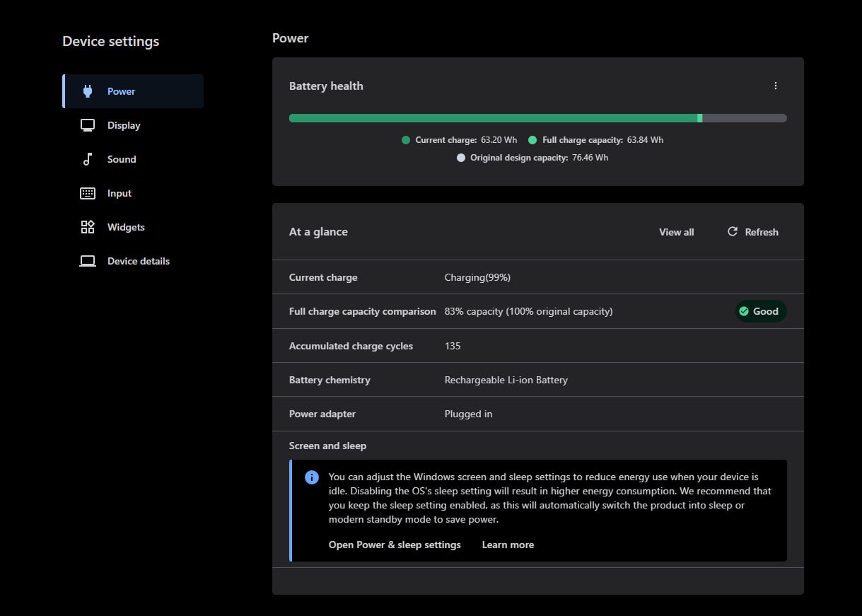Open Power & sleep settings
Viewport: 862px width, 616px height.
pos(395,545)
